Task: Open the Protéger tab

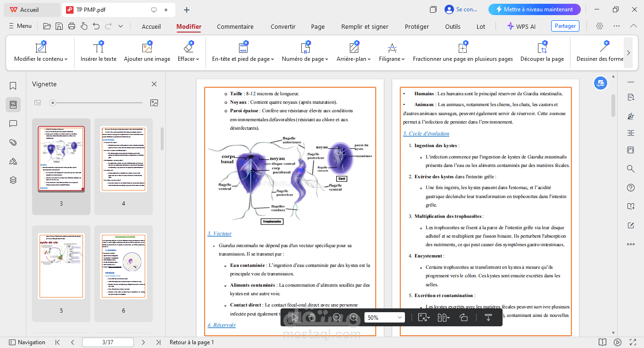Action: click(417, 26)
